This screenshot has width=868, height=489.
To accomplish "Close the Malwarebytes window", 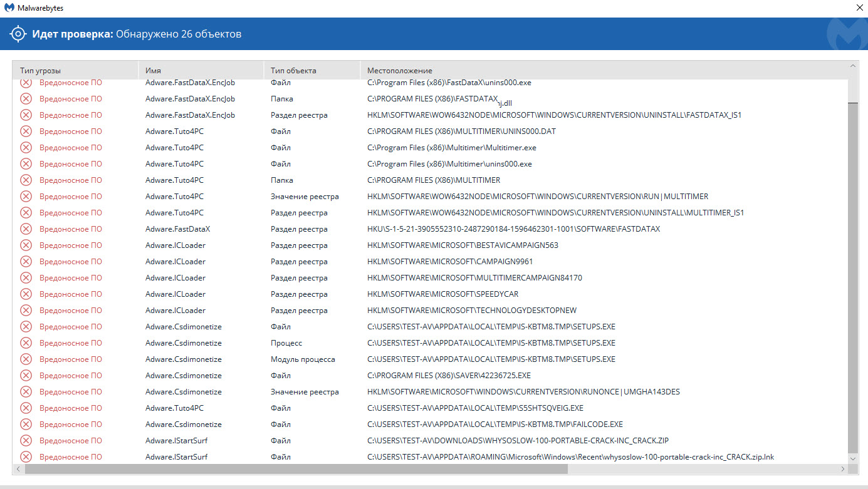I will (x=859, y=8).
